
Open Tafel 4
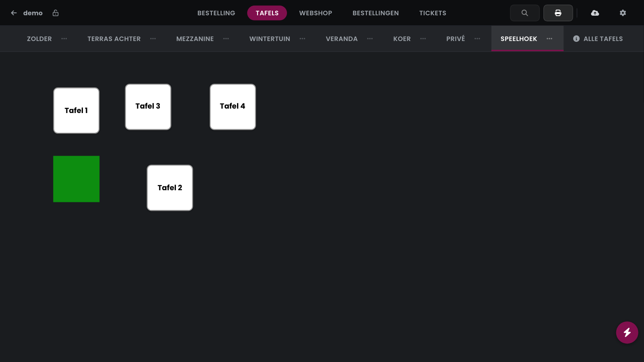tap(233, 107)
